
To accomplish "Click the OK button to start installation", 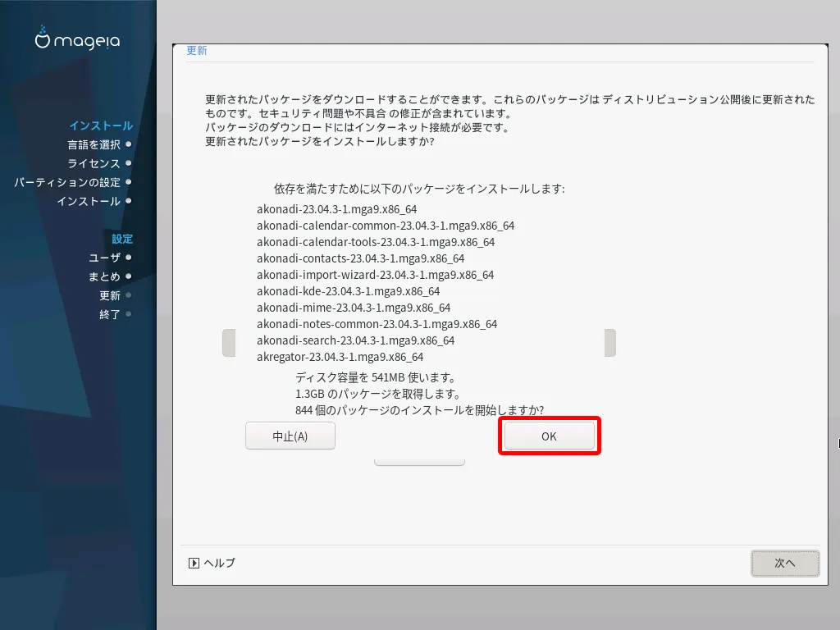I will [x=549, y=436].
